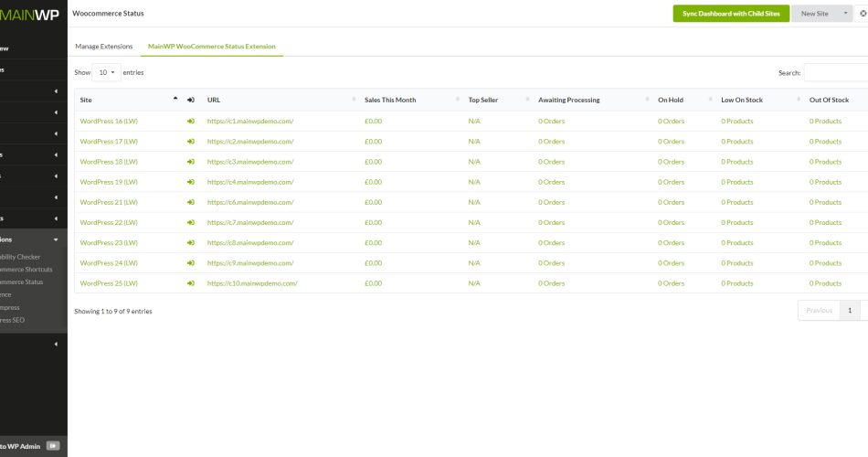868x457 pixels.
Task: Open the WooCommerce Status sidebar item
Action: [x=22, y=282]
